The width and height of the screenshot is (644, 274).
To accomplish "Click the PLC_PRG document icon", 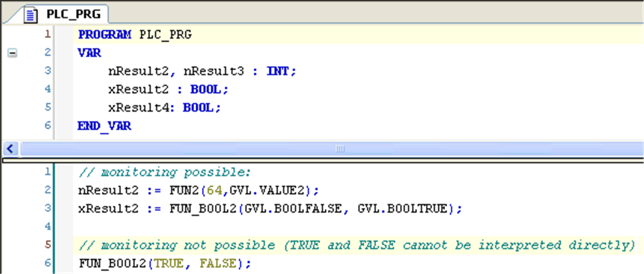I will pos(31,15).
